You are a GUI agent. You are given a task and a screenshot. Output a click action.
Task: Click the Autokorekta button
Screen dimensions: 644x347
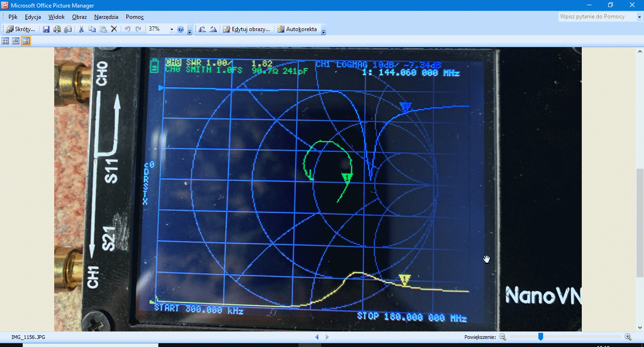(297, 29)
